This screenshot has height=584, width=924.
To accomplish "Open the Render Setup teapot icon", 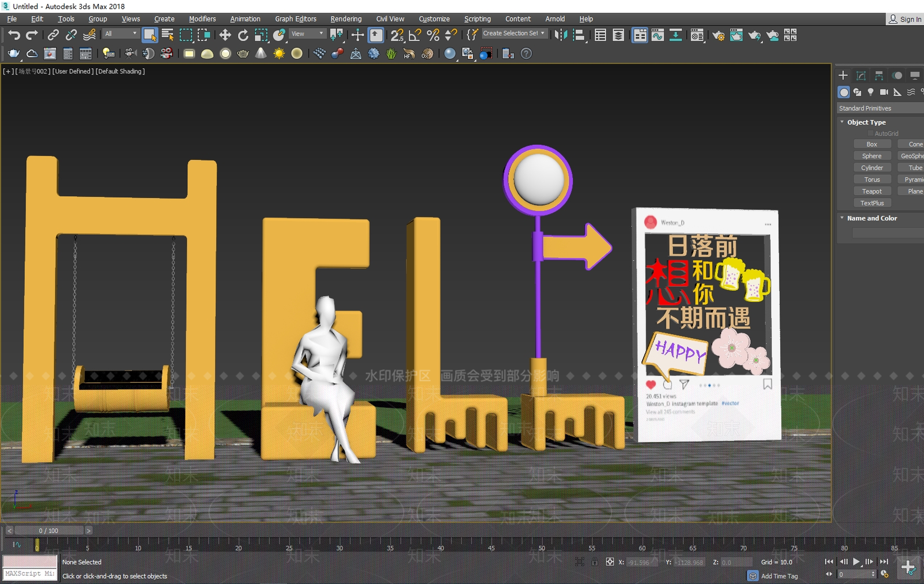I will (718, 35).
